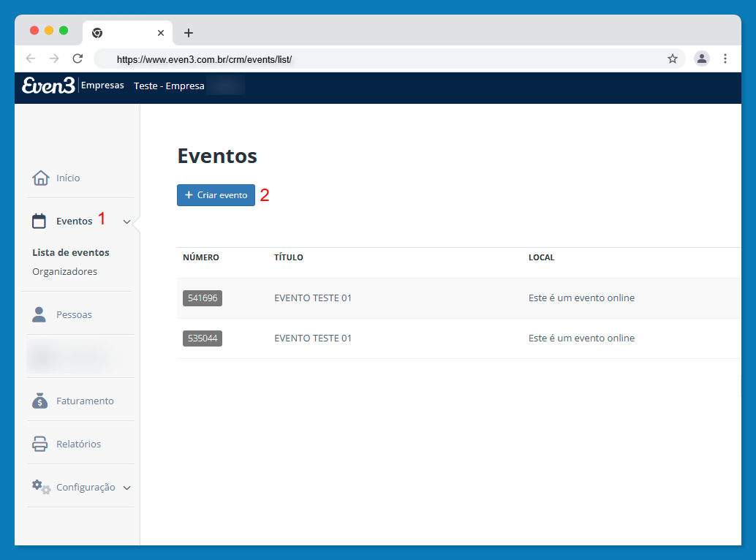Image resolution: width=756 pixels, height=560 pixels.
Task: Expand the Configuração chevron
Action: click(126, 488)
